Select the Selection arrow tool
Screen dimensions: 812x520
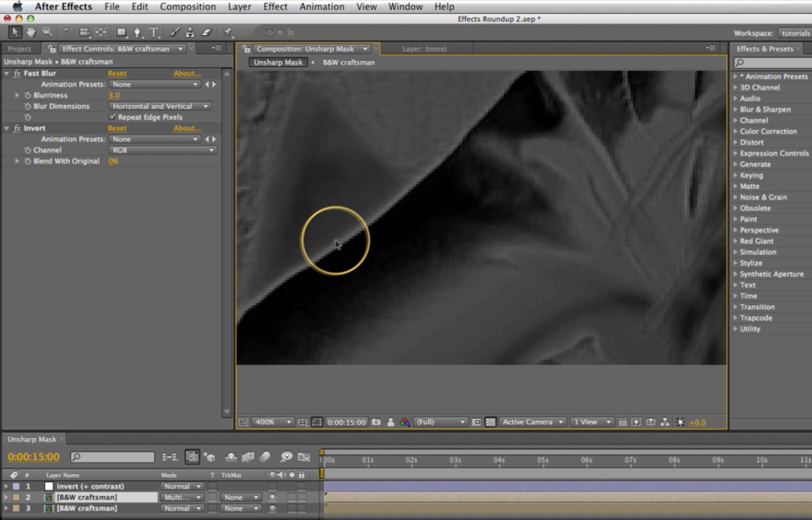pyautogui.click(x=15, y=32)
